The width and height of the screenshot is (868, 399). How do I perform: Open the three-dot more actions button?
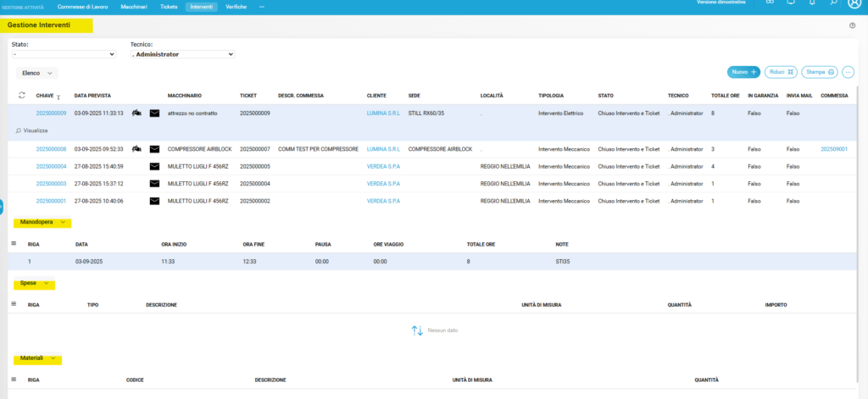[x=848, y=72]
